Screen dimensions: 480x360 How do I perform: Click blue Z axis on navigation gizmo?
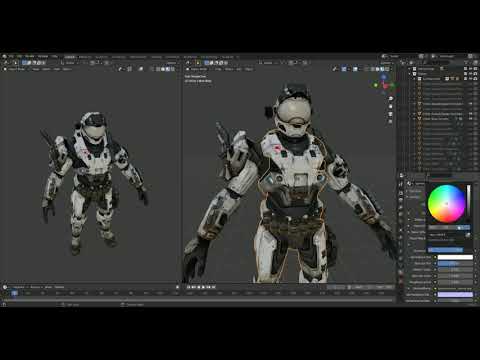click(384, 77)
